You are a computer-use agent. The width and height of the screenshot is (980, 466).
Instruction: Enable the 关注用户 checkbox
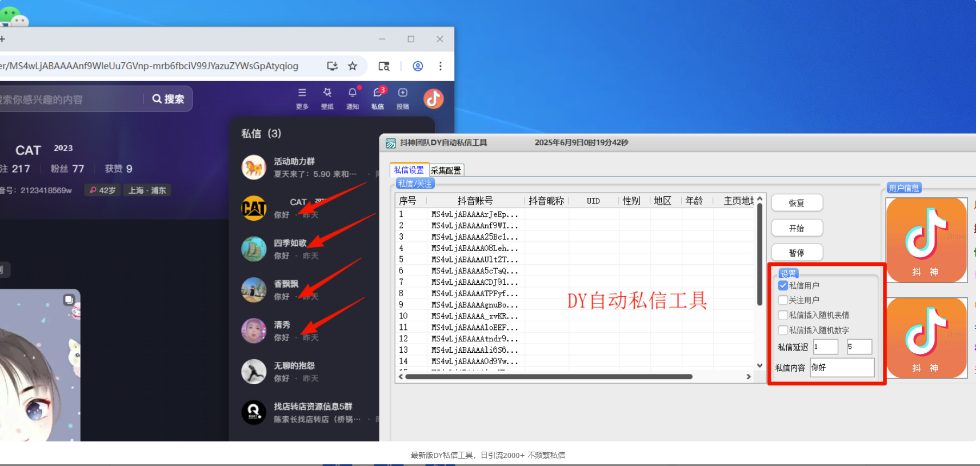(x=783, y=300)
